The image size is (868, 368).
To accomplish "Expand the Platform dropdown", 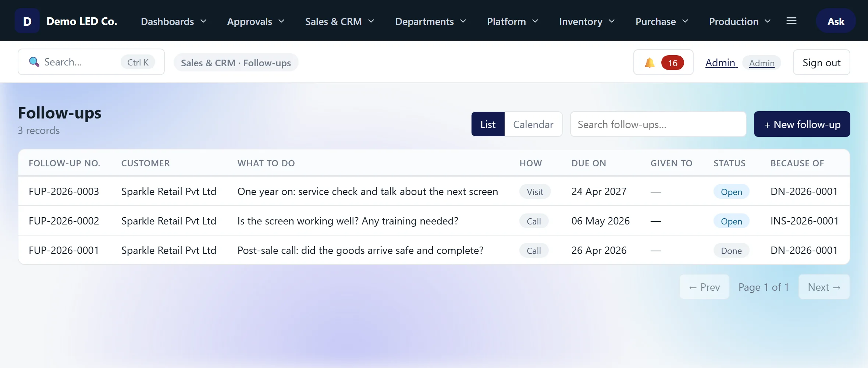I will pos(512,21).
